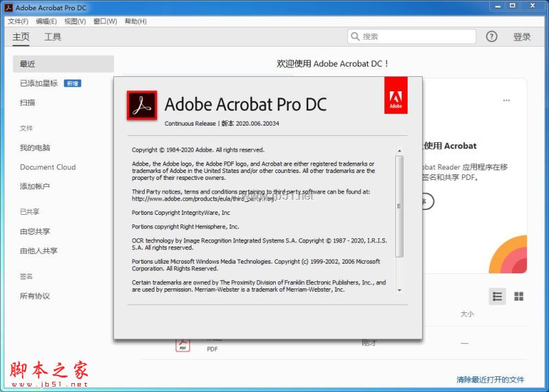Open the 文件(F) menu
Viewport: 549px width, 392px height.
point(18,21)
